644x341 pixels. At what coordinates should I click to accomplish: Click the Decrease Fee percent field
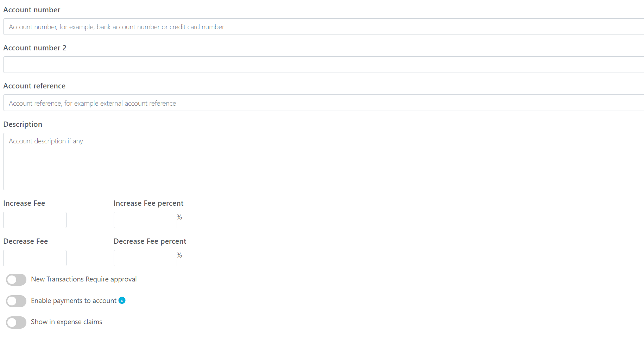click(x=145, y=258)
